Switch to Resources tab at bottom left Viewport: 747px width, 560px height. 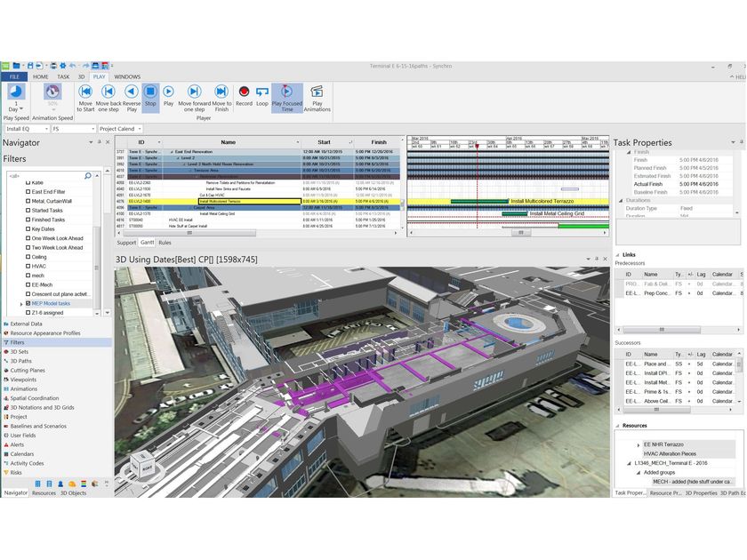point(44,492)
